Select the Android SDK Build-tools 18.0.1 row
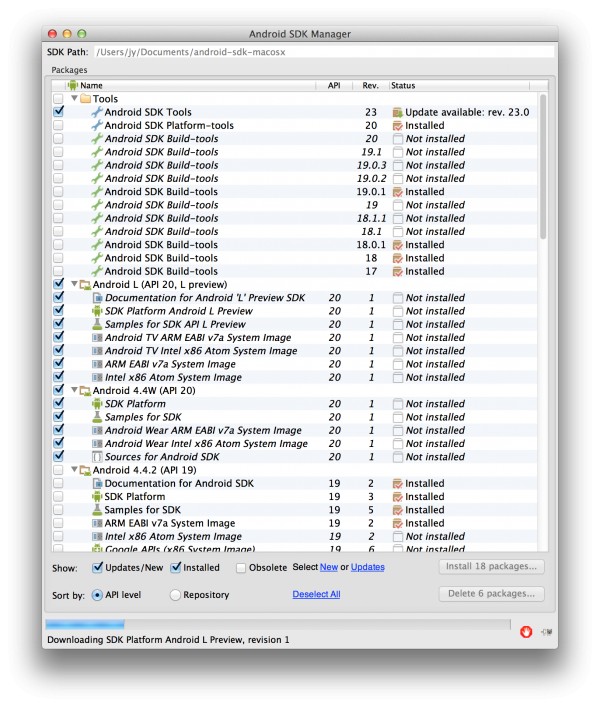The height and width of the screenshot is (707, 600). tap(295, 245)
